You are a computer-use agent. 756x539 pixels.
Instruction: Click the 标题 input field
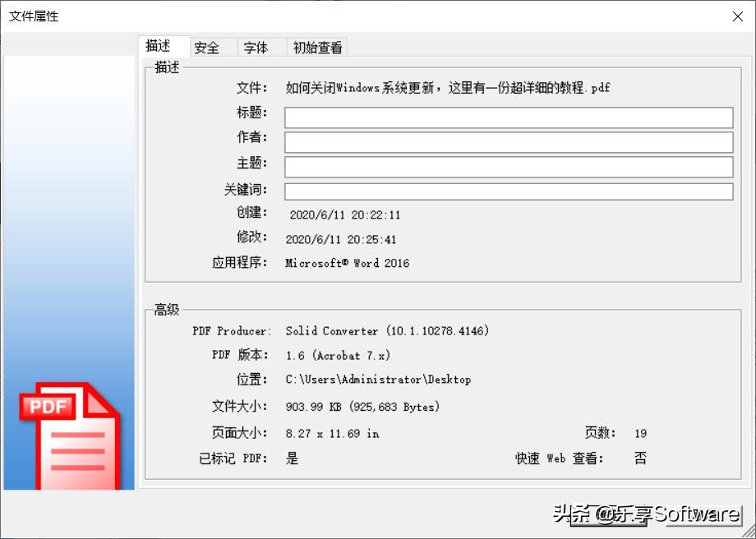click(x=509, y=117)
